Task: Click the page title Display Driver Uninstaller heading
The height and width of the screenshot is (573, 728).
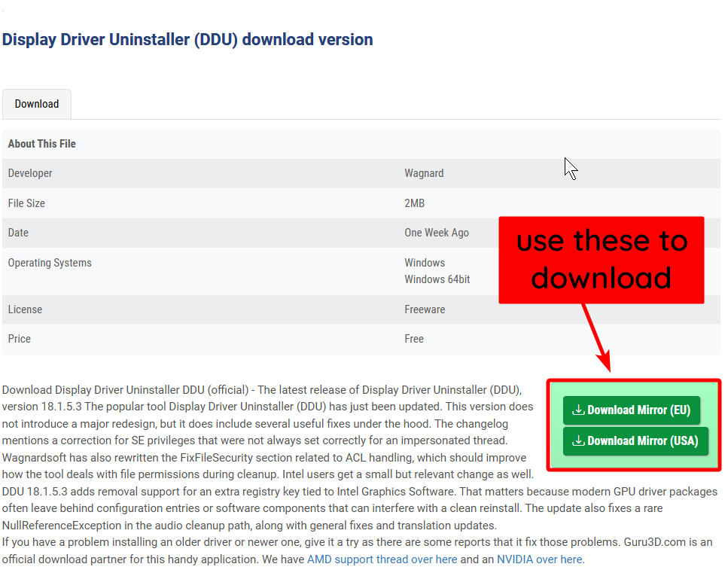Action: tap(187, 39)
